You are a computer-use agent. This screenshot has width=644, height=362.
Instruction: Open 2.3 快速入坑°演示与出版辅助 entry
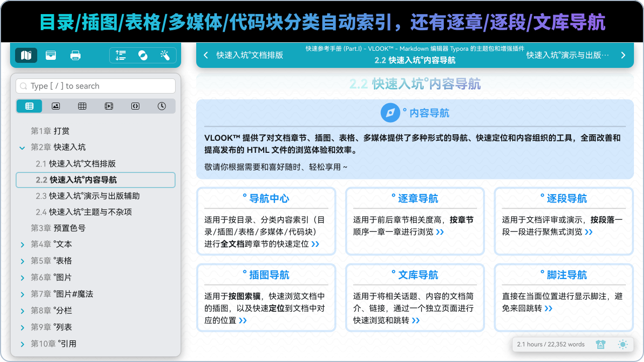(88, 196)
